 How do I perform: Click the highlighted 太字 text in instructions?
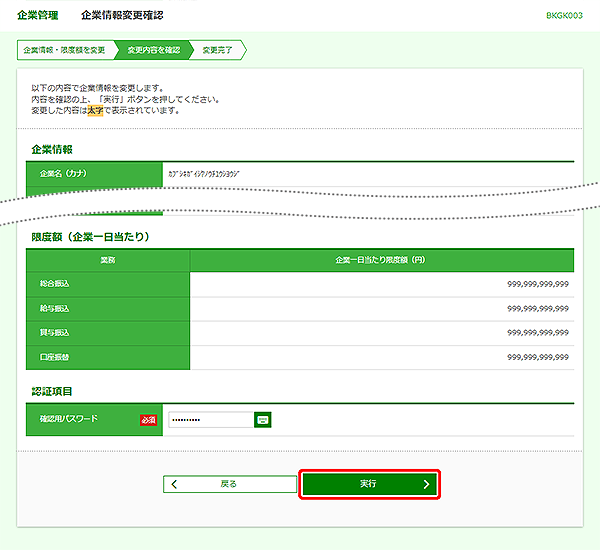(x=95, y=111)
